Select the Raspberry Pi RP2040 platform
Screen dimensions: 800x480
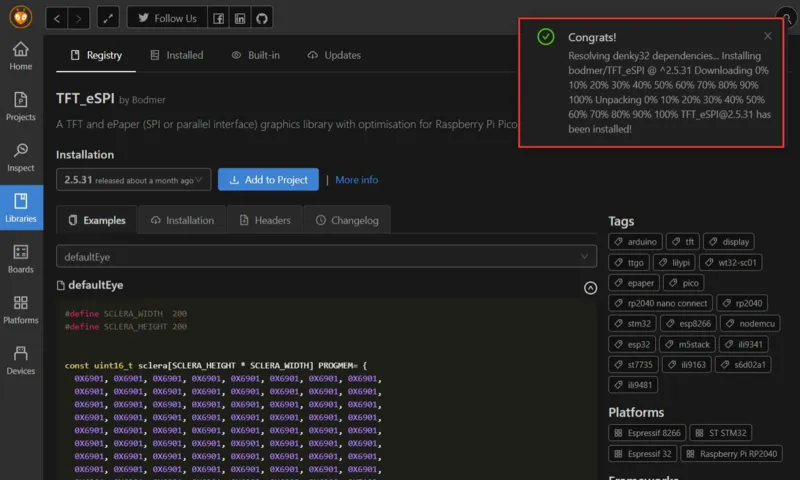click(x=733, y=453)
